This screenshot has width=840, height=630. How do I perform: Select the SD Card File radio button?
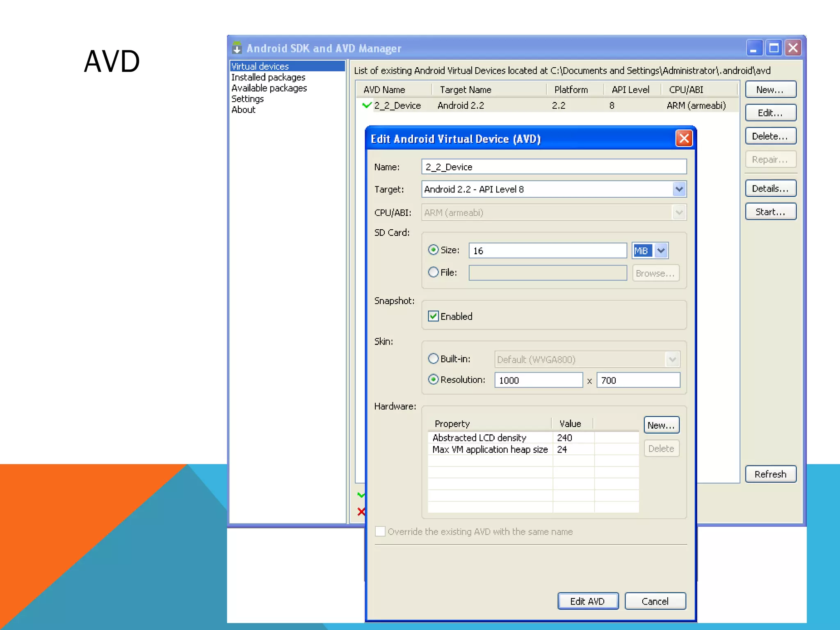click(x=433, y=272)
